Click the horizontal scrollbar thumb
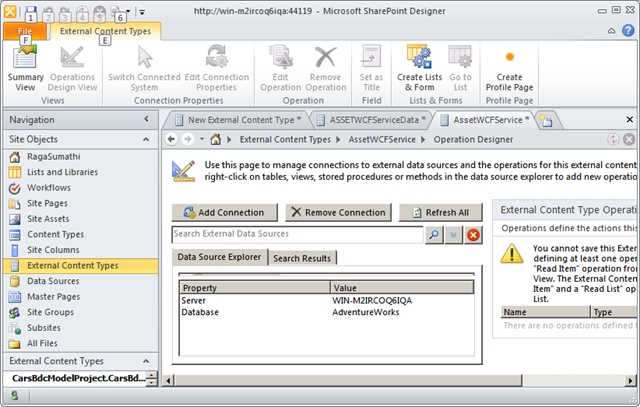Screen dimensions: 640x407 click(348, 380)
